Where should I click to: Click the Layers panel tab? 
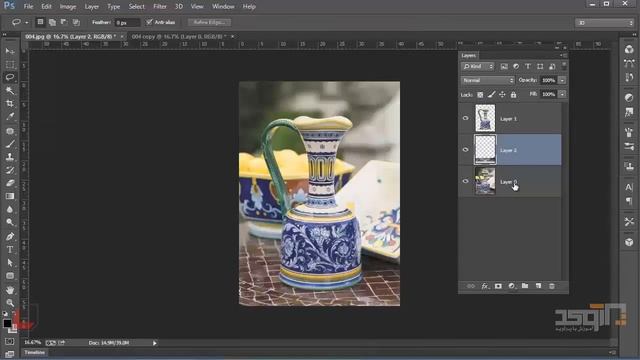coord(469,56)
